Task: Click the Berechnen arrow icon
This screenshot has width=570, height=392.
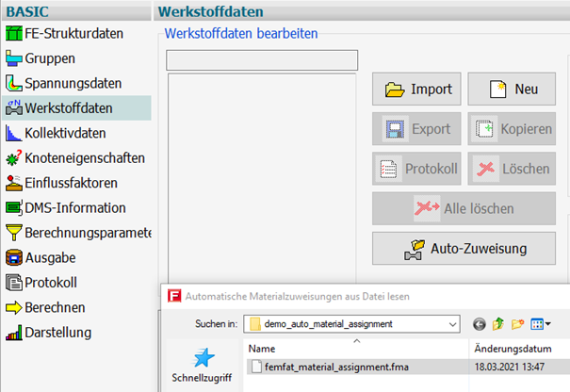Action: pyautogui.click(x=14, y=307)
